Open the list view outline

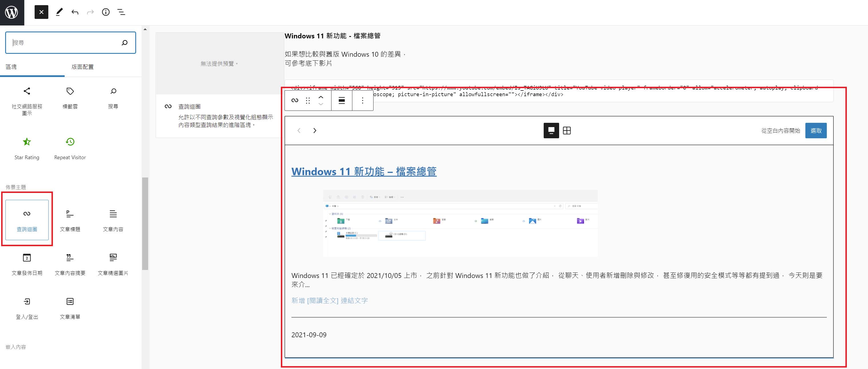[x=121, y=12]
